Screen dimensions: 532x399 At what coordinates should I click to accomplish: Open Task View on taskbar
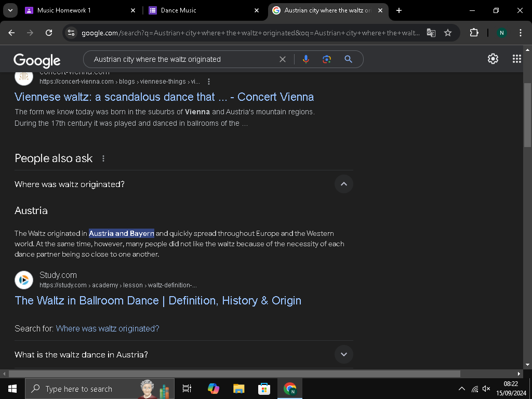187,389
